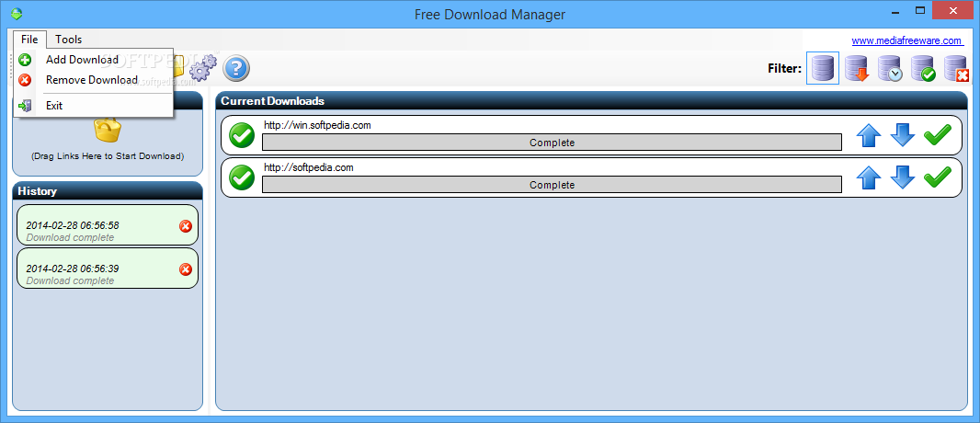Click the green checkmark on the http://softpedia.com row
The height and width of the screenshot is (423, 980).
coord(938,177)
